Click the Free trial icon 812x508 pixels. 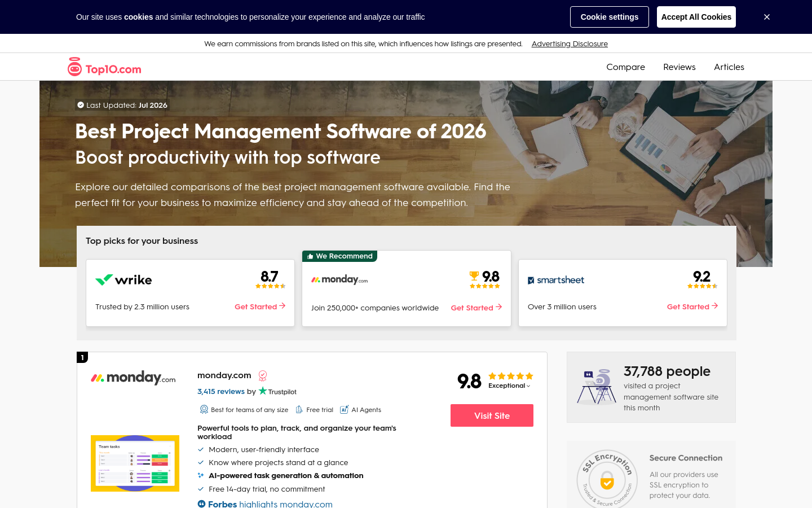tap(299, 409)
